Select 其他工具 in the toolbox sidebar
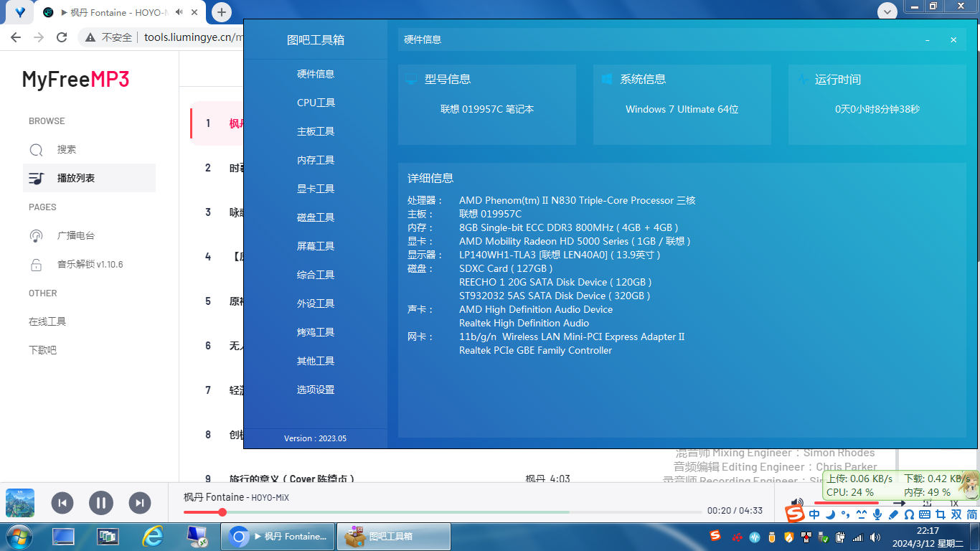This screenshot has width=980, height=551. tap(316, 361)
